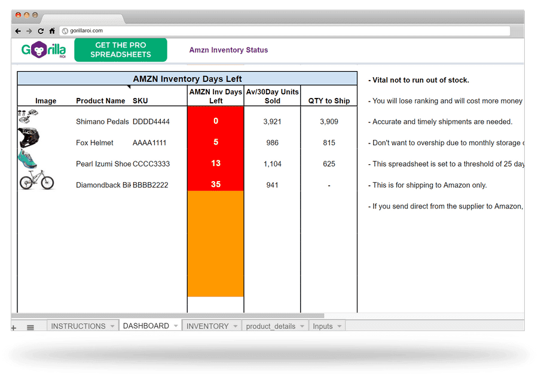Click the plus icon to add a new sheet
This screenshot has height=392, width=538.
[x=13, y=327]
